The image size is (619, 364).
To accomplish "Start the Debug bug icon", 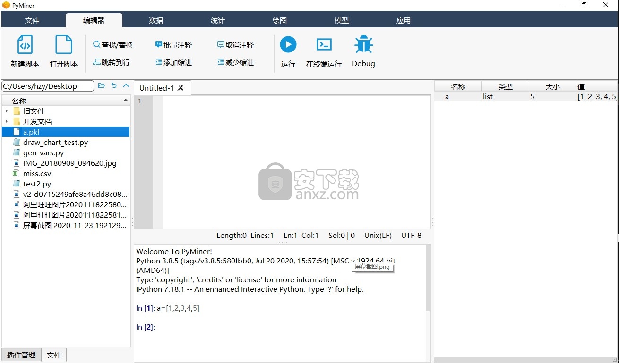I will (x=363, y=44).
